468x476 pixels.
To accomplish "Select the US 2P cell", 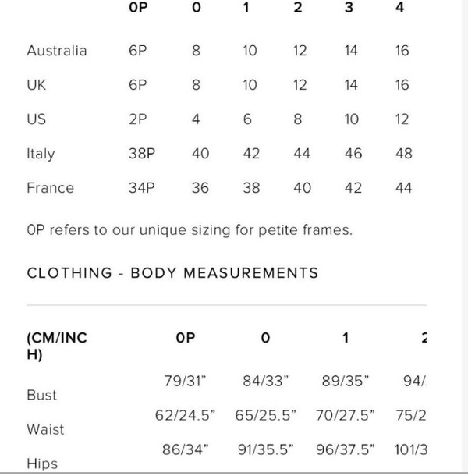I will pyautogui.click(x=138, y=119).
